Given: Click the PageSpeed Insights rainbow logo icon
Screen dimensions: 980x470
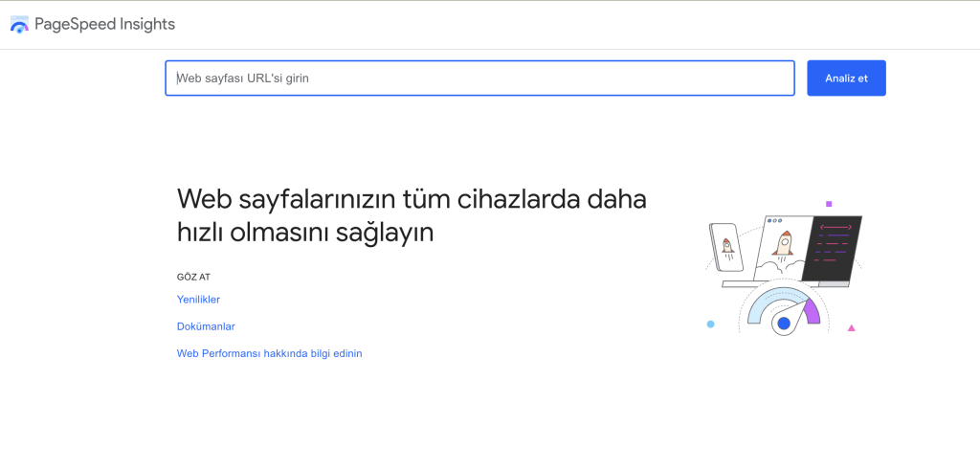Looking at the screenshot, I should (19, 25).
